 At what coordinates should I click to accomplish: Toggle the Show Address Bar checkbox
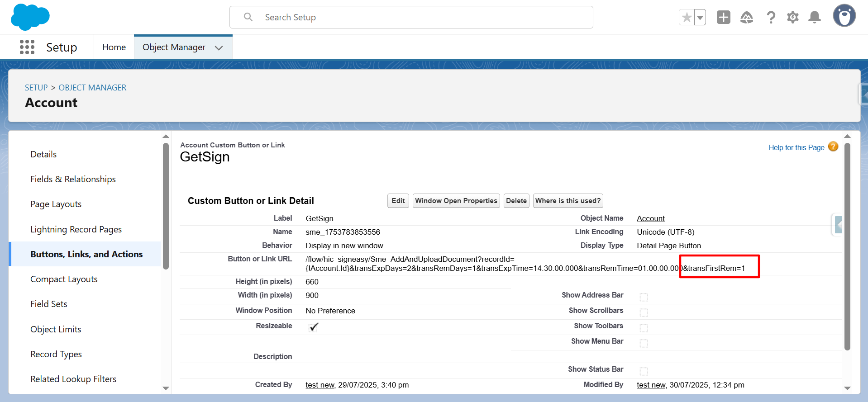[644, 297]
